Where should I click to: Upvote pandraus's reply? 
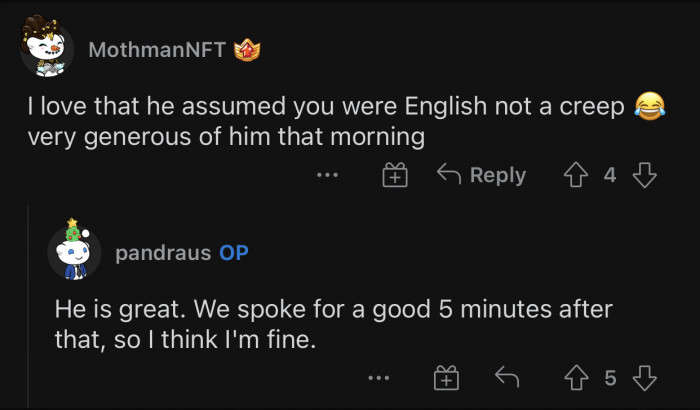[577, 378]
